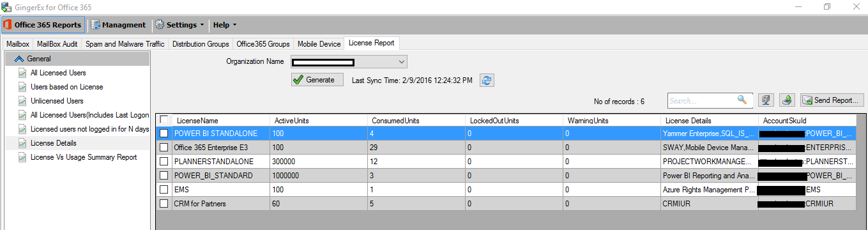
Task: Sort by the AccountSkuId column header
Action: tap(807, 120)
